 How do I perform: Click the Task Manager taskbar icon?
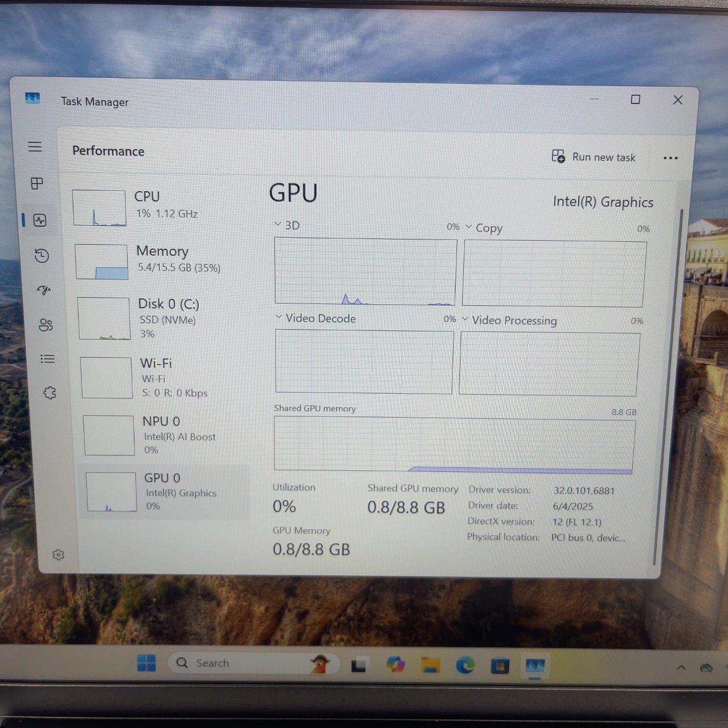(x=535, y=666)
